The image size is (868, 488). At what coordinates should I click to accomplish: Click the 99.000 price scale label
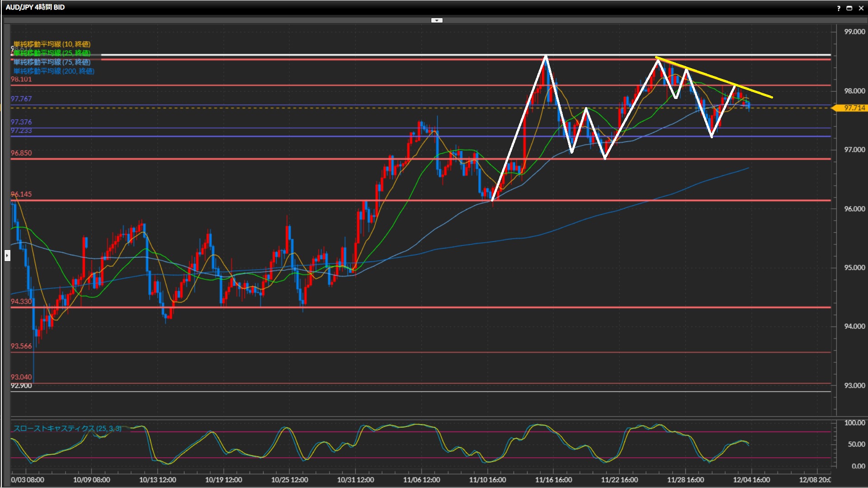(854, 32)
